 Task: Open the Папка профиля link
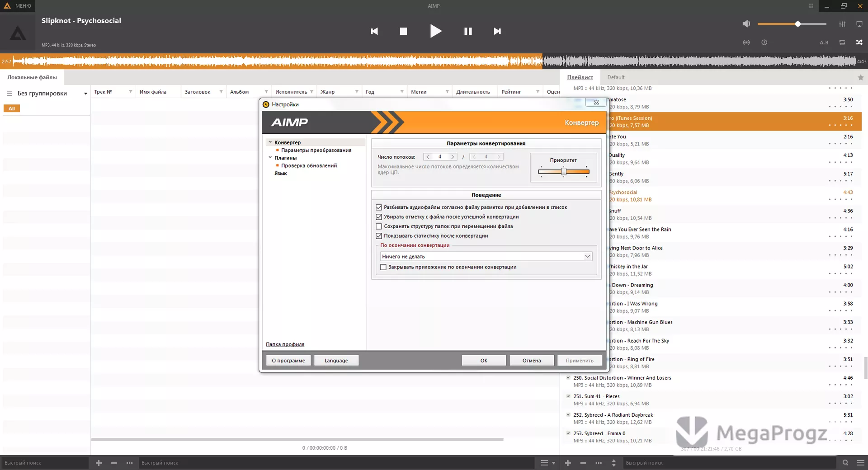285,344
